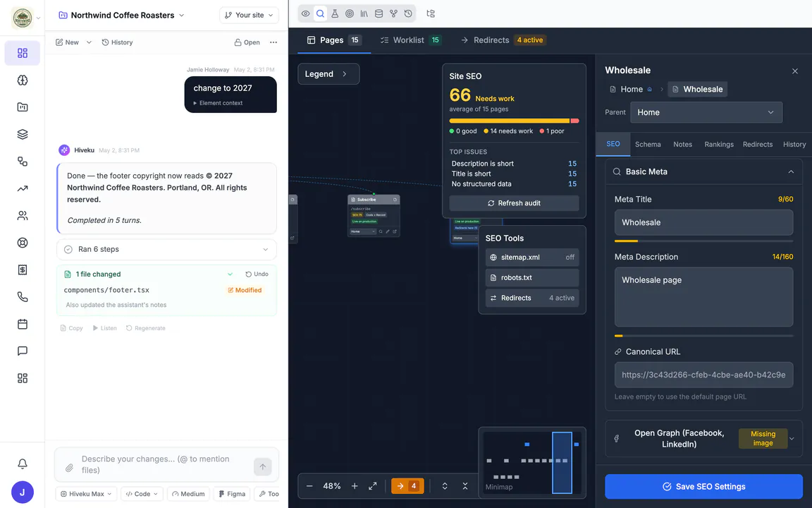
Task: Click Refresh audit
Action: tap(515, 203)
